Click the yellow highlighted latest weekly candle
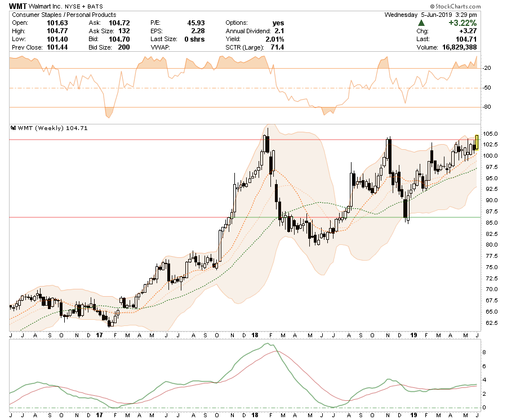Image resolution: width=507 pixels, height=420 pixels. tap(477, 143)
